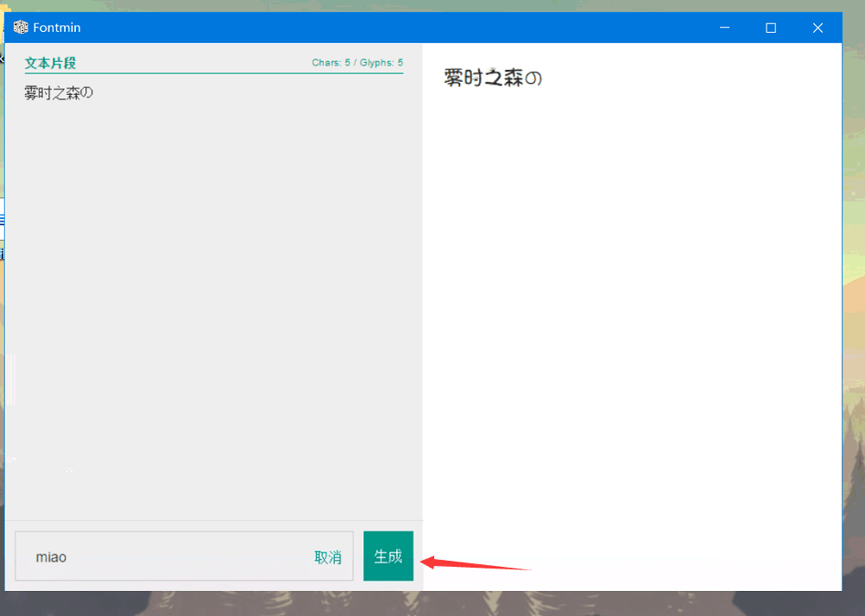Click the desktop wallpaper below the Fontmin window
Image resolution: width=865 pixels, height=616 pixels.
[x=432, y=604]
